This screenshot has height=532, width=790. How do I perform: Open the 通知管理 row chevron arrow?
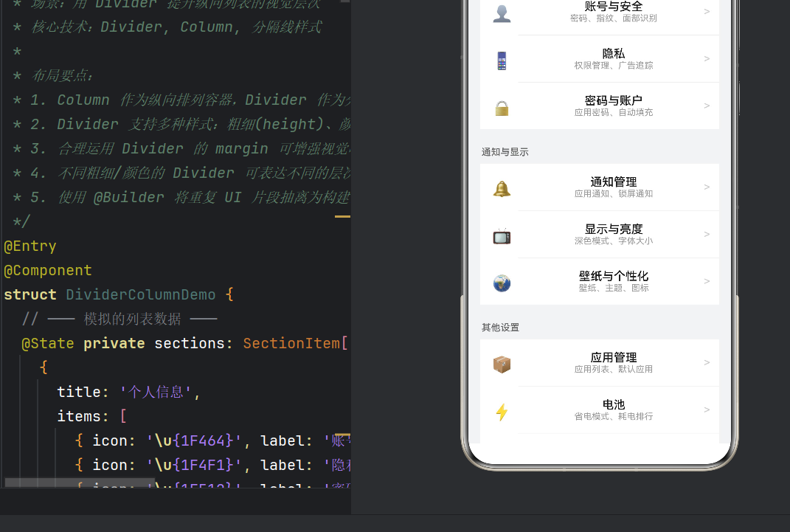tap(707, 187)
